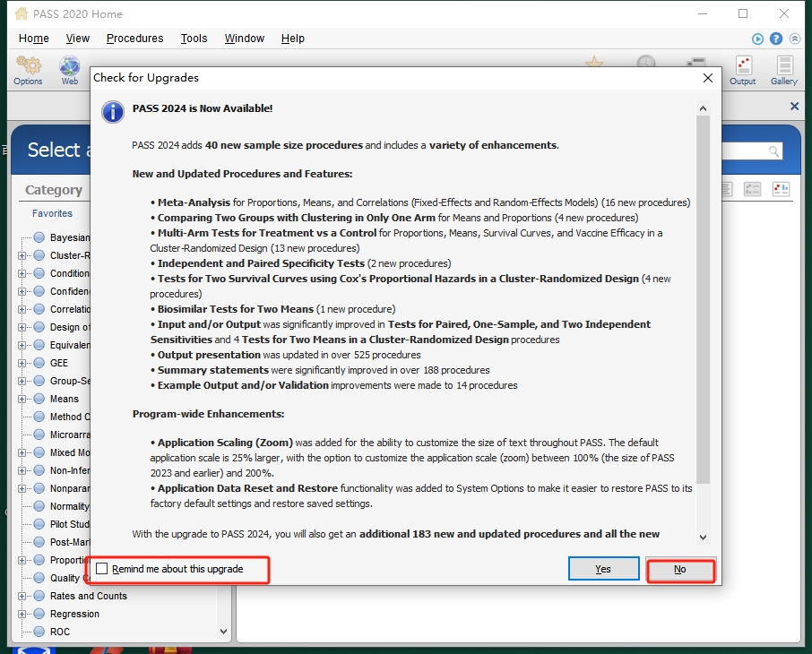Expand the Correlatio tree node
812x654 pixels.
22,309
